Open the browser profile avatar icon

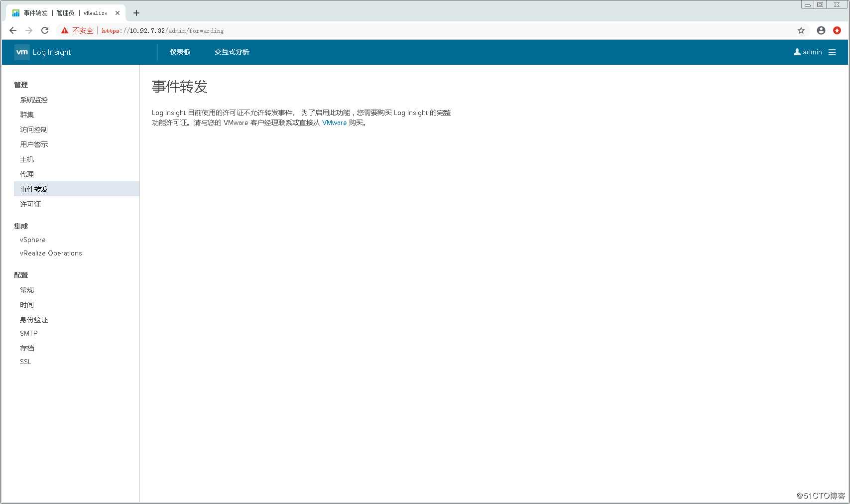pyautogui.click(x=821, y=30)
